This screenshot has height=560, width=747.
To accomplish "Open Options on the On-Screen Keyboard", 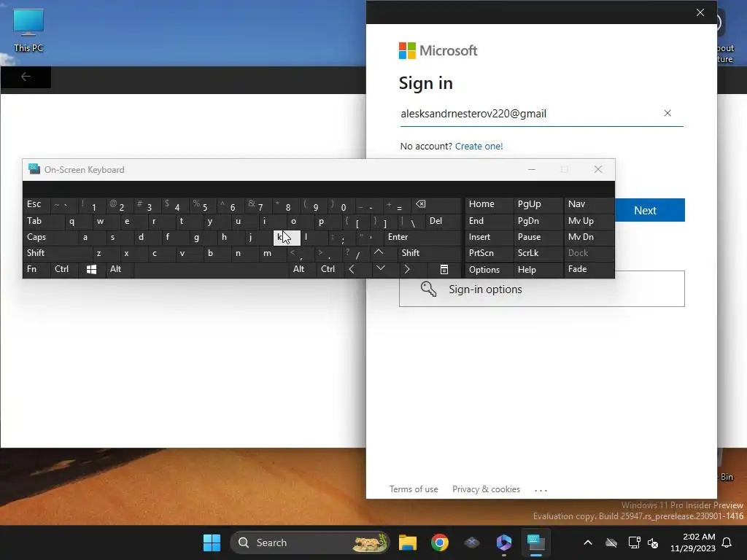I will tap(489, 270).
